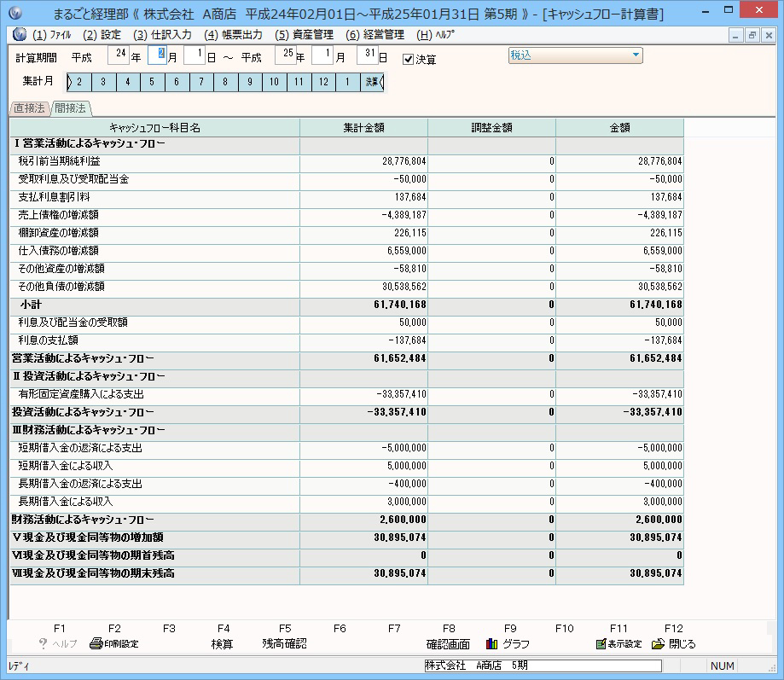This screenshot has width=784, height=680.
Task: Click the 検算 (F4) button
Action: [223, 644]
